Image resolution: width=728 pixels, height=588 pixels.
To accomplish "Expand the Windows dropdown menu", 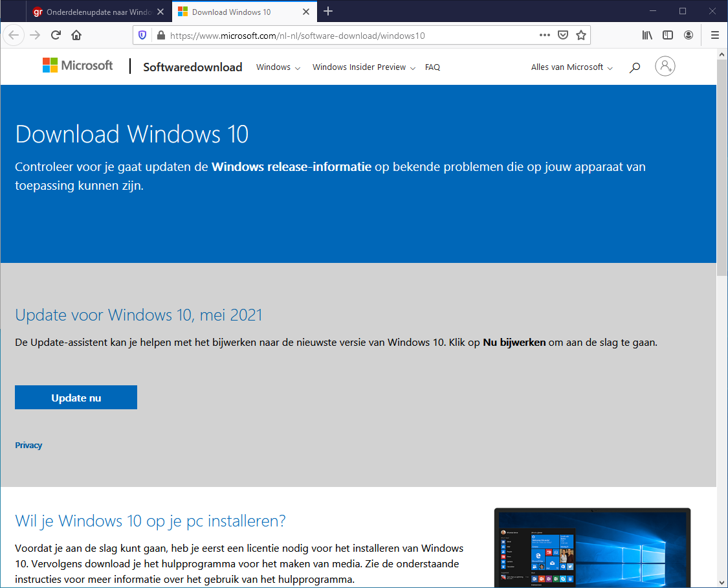I will tap(278, 67).
